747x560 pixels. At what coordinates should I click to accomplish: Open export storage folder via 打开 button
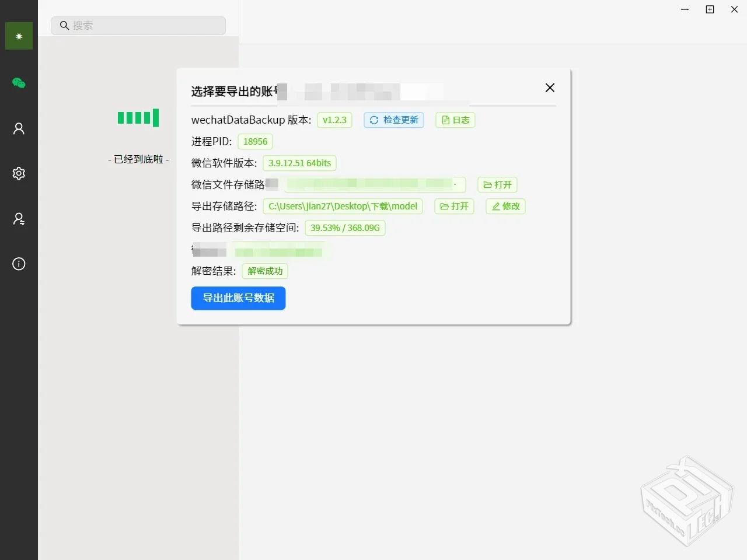coord(453,206)
